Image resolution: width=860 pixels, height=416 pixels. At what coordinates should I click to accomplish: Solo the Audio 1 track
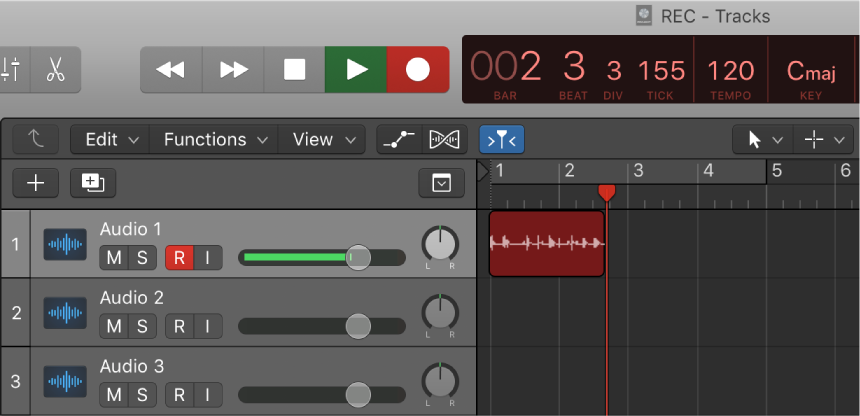click(x=142, y=257)
